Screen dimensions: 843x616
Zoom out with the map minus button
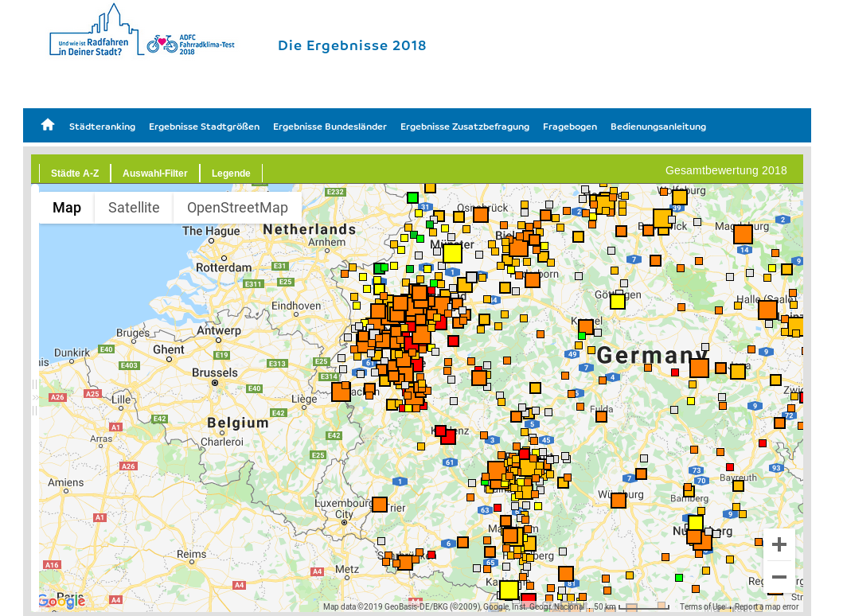[x=779, y=577]
